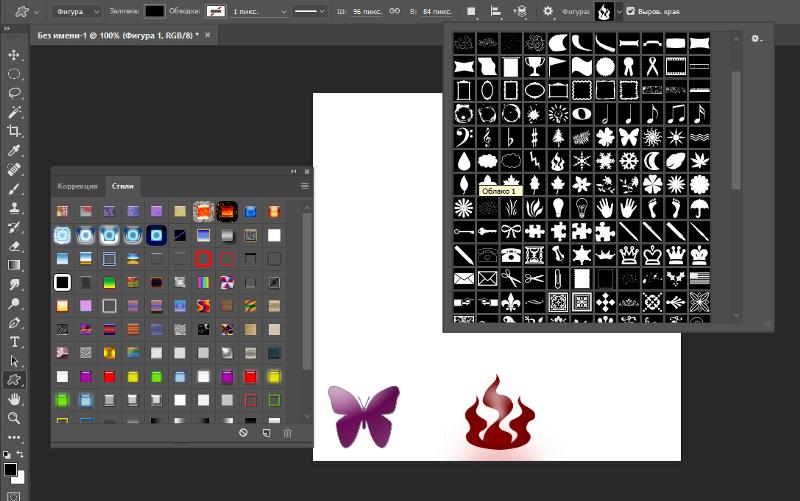Viewport: 800px width, 501px height.
Task: Select the Crop tool
Action: 14,131
